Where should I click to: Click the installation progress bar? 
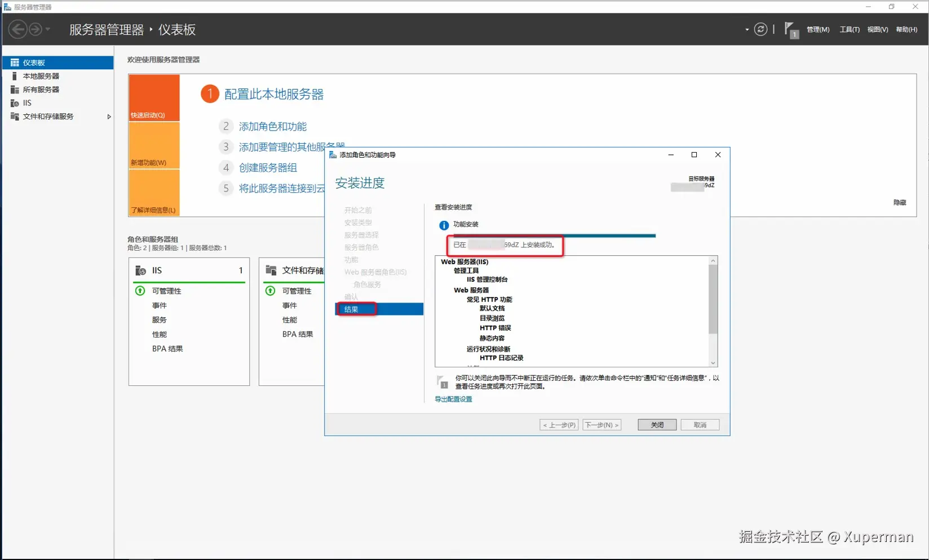555,235
